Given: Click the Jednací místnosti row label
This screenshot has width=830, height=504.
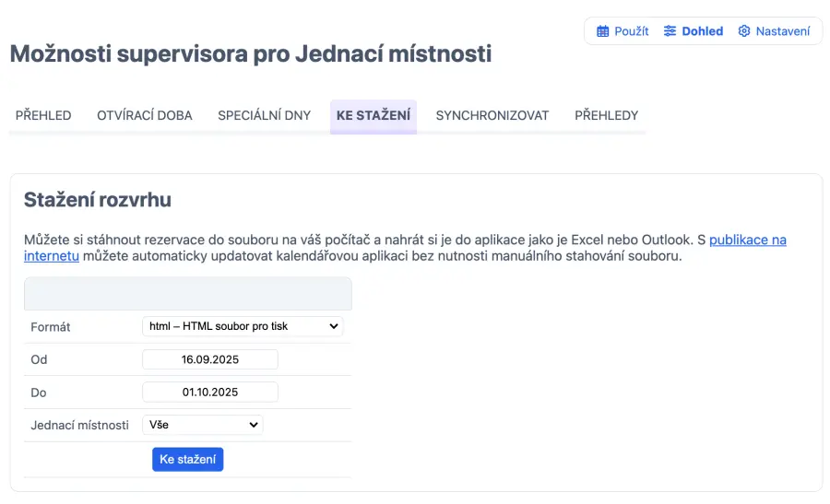Looking at the screenshot, I should click(x=79, y=425).
